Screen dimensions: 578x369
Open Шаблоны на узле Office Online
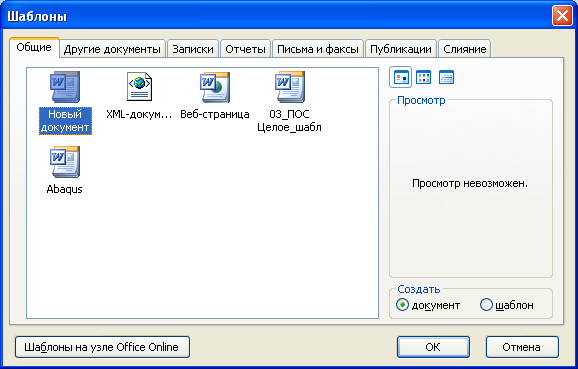pyautogui.click(x=102, y=347)
